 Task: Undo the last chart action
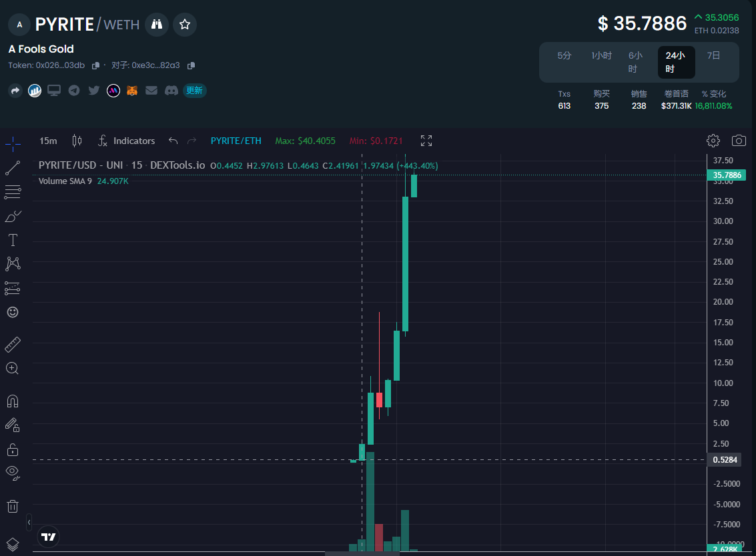173,141
